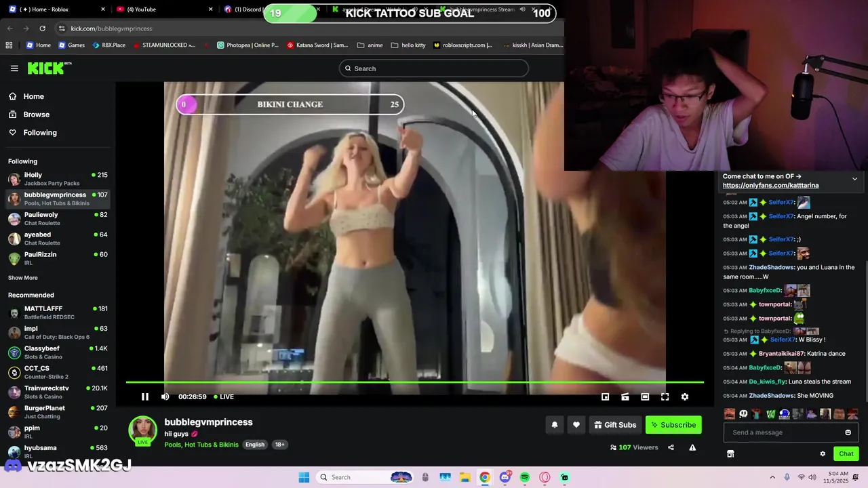Image resolution: width=868 pixels, height=488 pixels.
Task: Open the RBX.Place bookmark
Action: (108, 45)
